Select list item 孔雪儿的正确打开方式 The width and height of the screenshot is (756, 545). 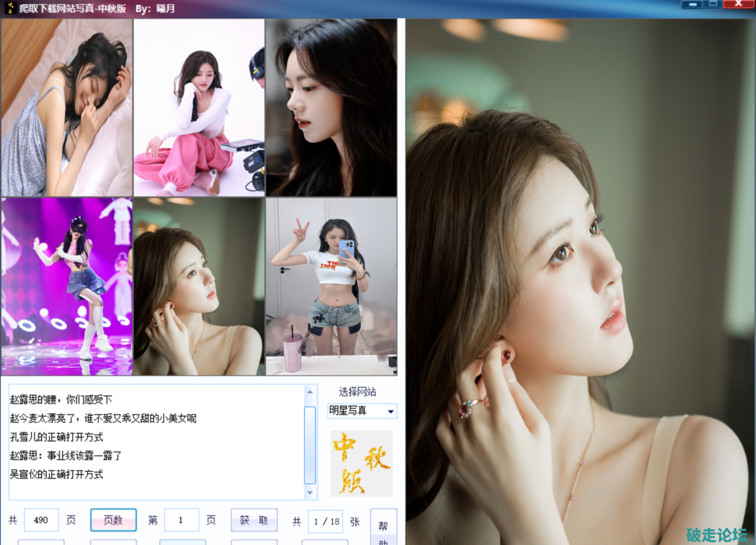point(57,437)
